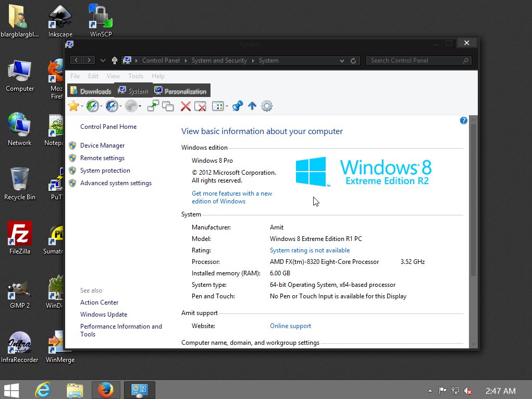Click the back navigation arrow
The width and height of the screenshot is (532, 399).
click(x=77, y=60)
